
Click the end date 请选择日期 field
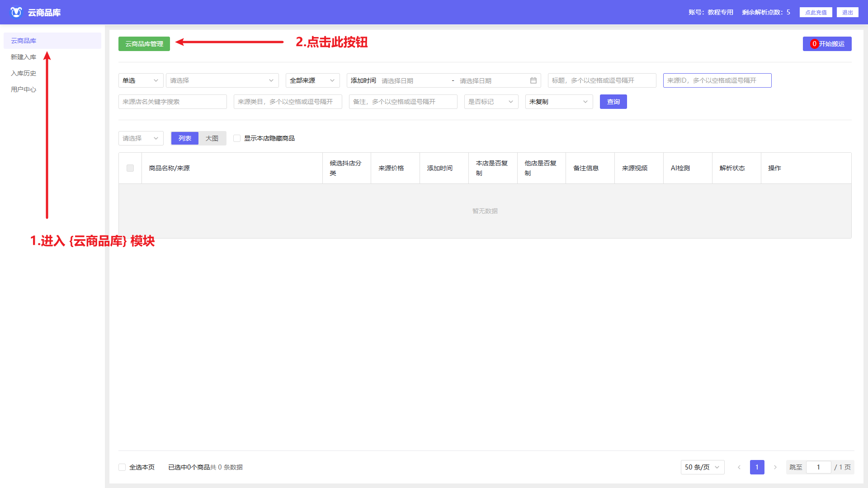[x=492, y=80]
